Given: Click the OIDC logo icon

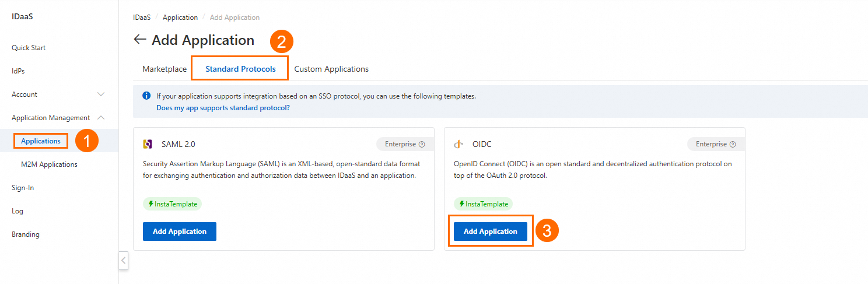Looking at the screenshot, I should click(459, 144).
